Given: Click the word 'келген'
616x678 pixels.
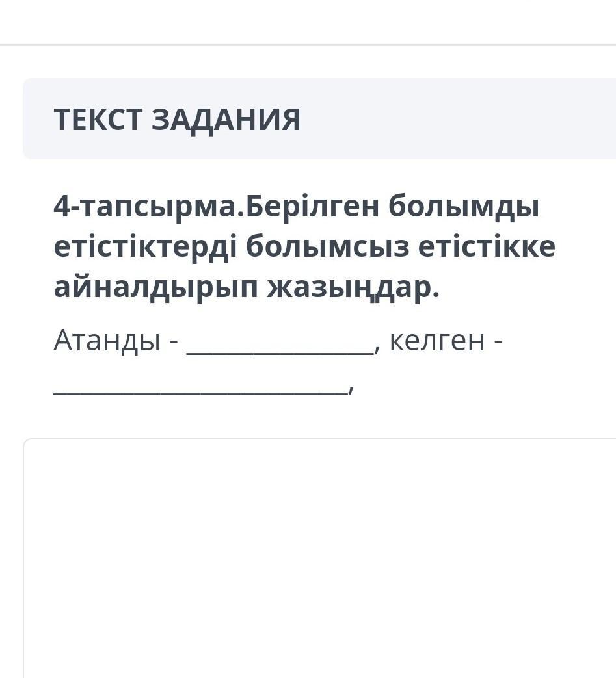Looking at the screenshot, I should [437, 341].
